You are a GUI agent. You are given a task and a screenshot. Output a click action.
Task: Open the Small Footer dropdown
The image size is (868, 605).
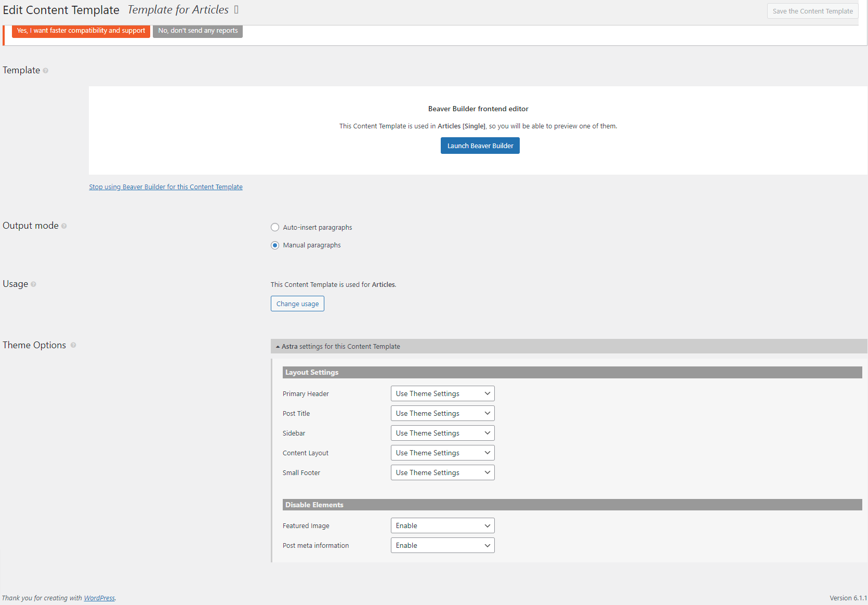[x=442, y=472]
